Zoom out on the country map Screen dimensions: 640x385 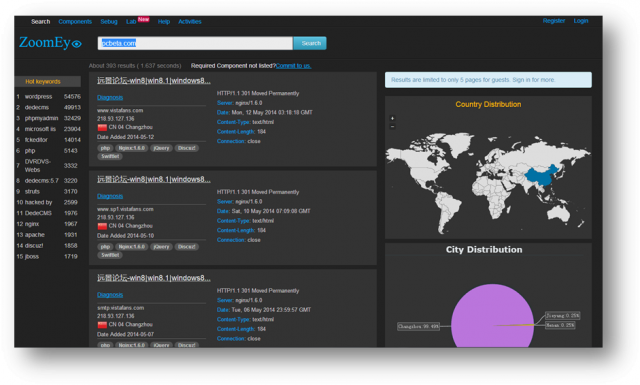click(x=392, y=126)
